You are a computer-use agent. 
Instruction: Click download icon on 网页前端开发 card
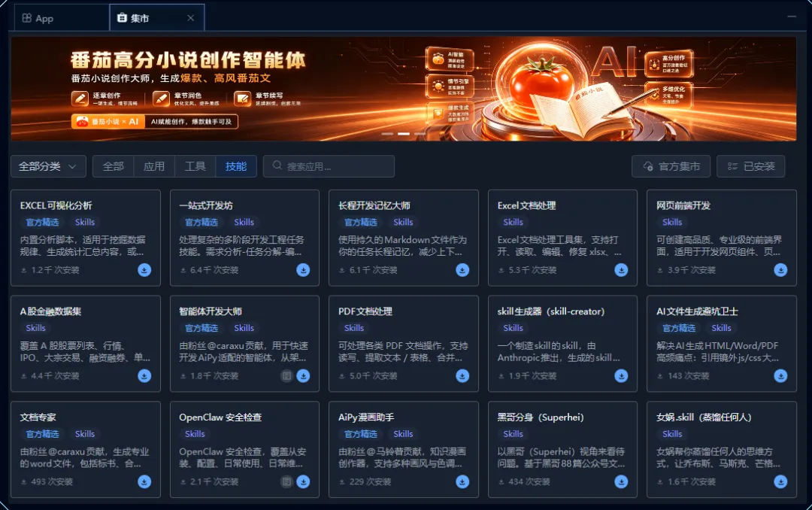(780, 270)
